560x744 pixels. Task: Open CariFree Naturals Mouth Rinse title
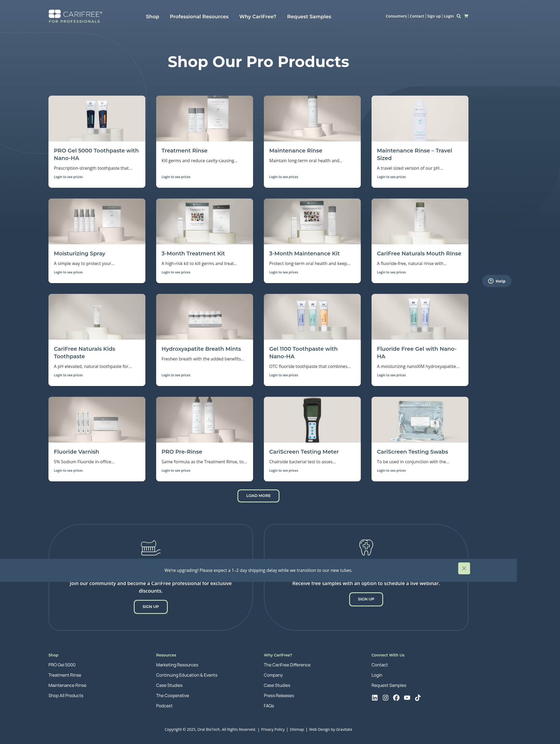419,253
